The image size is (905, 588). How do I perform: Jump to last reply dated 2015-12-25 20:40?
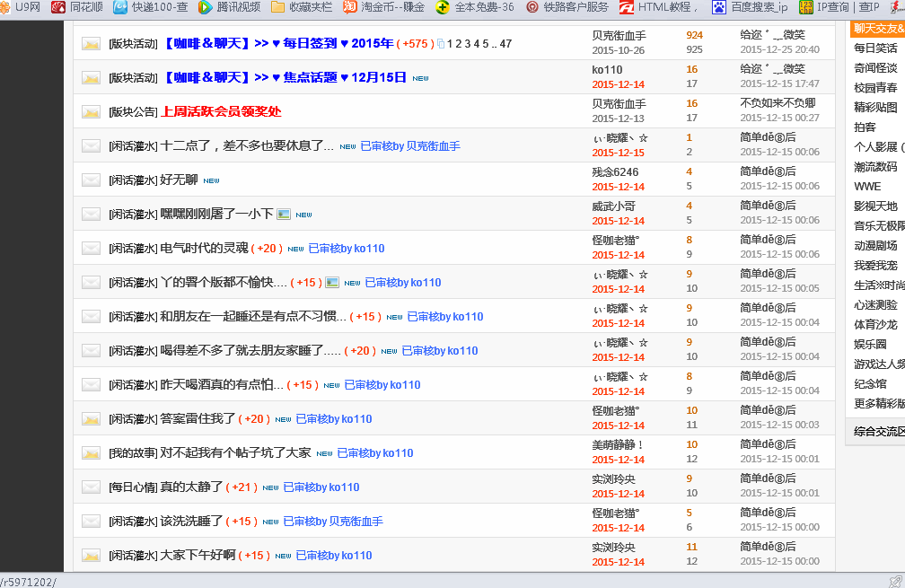coord(779,49)
